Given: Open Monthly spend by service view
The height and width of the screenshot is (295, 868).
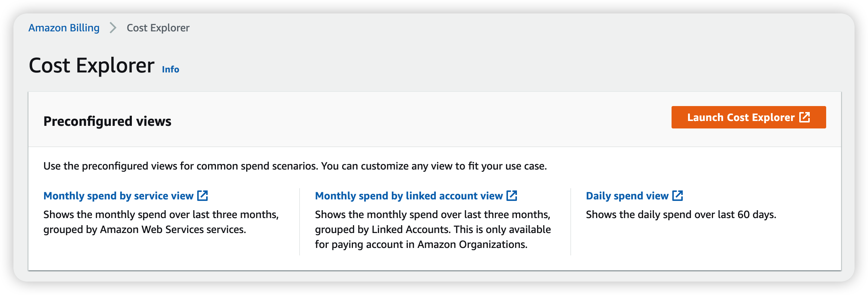Looking at the screenshot, I should click(x=118, y=196).
